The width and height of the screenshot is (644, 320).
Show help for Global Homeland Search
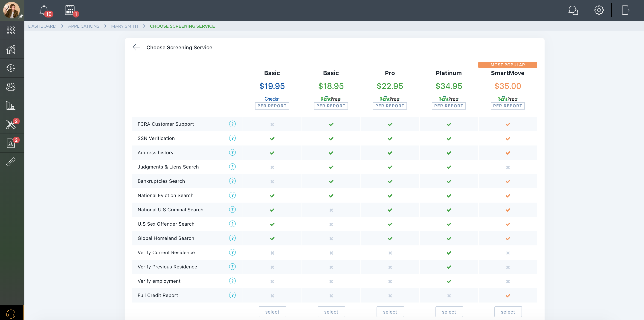[232, 238]
